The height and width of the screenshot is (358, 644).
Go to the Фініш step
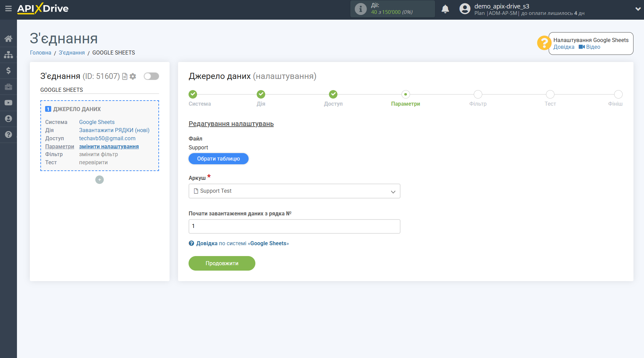[618, 94]
